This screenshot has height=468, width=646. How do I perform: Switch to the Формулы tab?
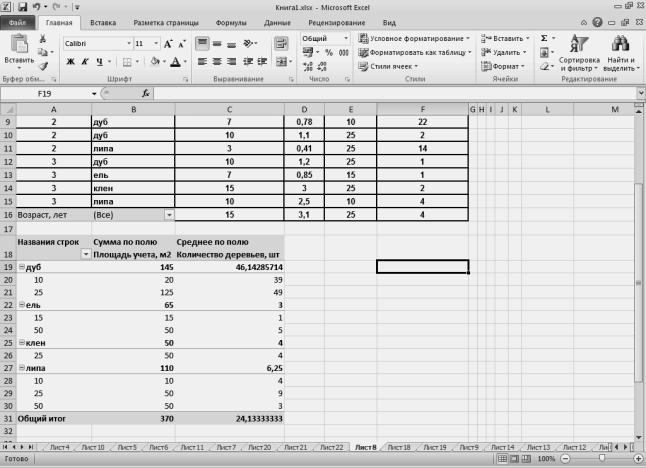pos(231,23)
